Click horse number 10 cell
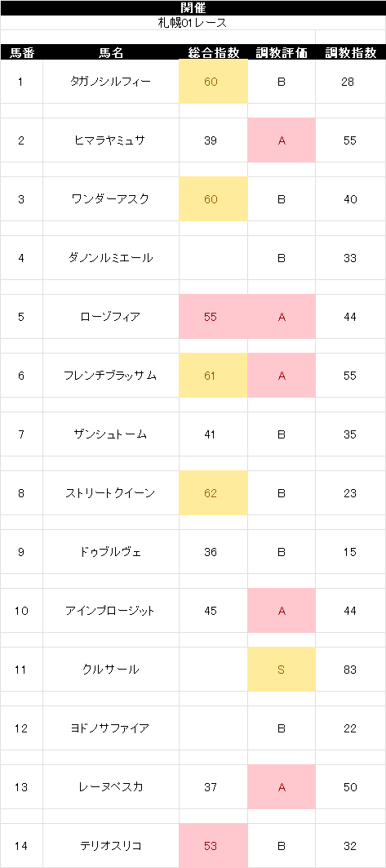386x868 pixels. click(x=21, y=611)
